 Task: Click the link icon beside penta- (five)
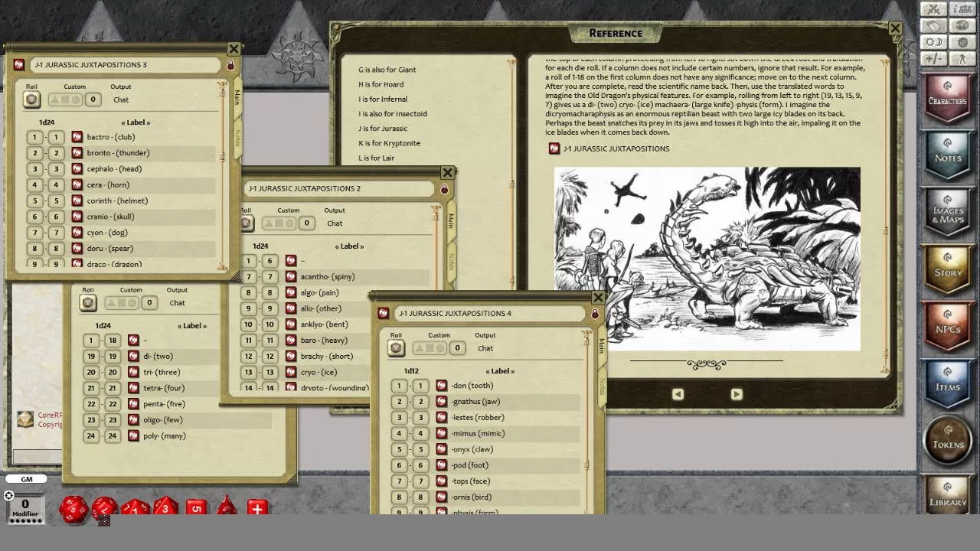133,404
